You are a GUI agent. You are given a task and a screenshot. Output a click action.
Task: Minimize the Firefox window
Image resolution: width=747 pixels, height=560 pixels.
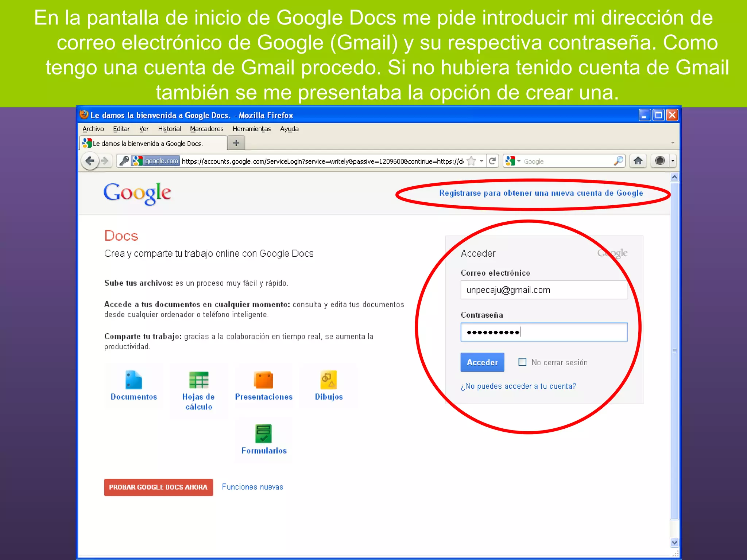(645, 115)
